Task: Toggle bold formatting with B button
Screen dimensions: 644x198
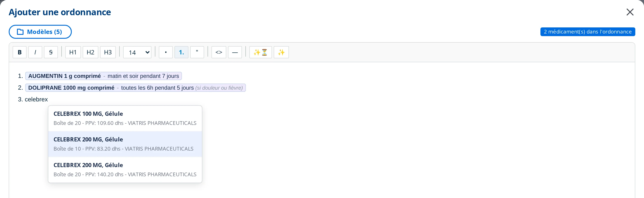Action: [x=20, y=52]
